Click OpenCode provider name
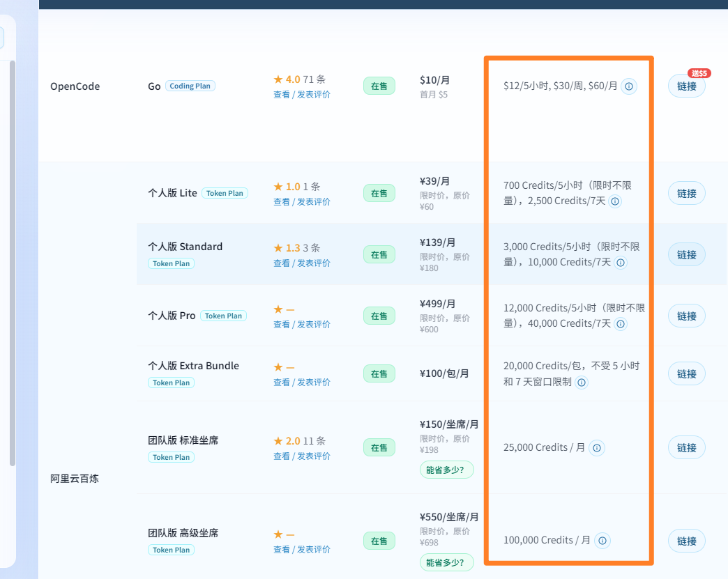This screenshot has width=728, height=579. point(75,86)
